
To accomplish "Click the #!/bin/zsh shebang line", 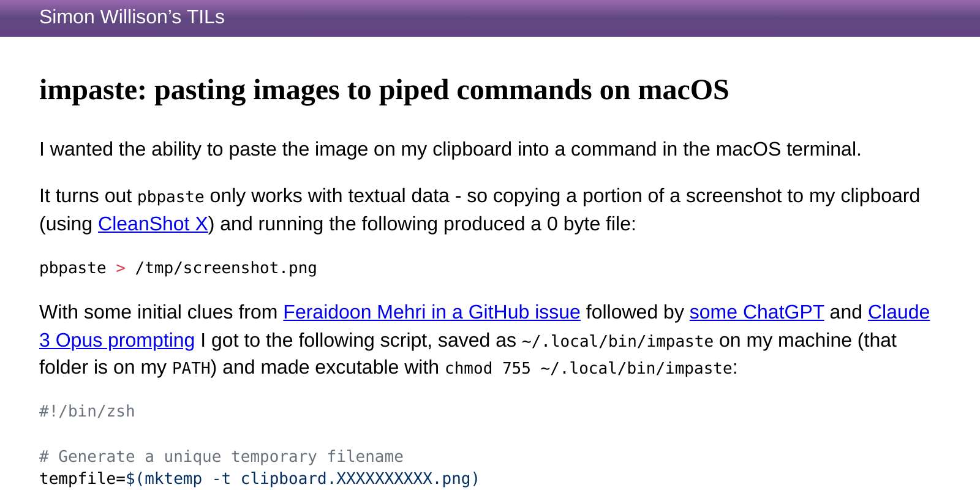I will coord(86,411).
